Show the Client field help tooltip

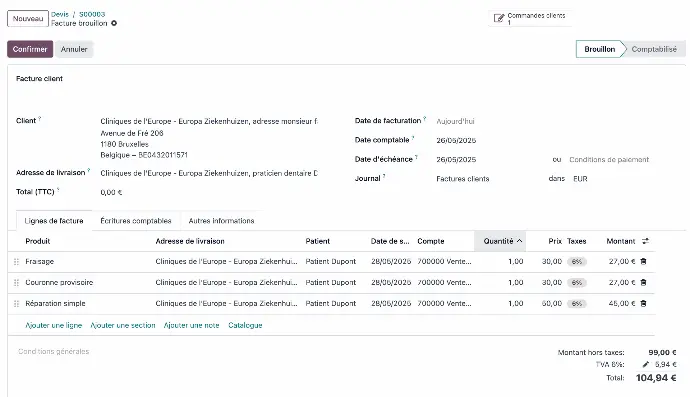pyautogui.click(x=40, y=118)
